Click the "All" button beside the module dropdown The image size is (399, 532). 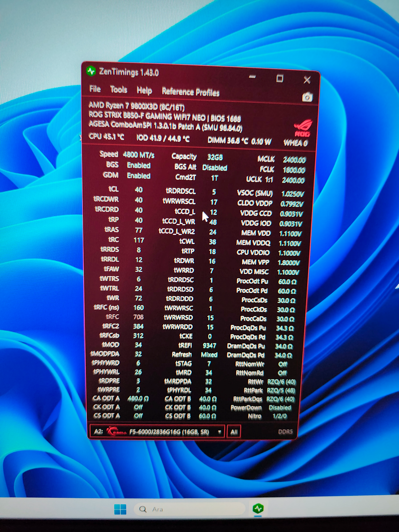[x=234, y=432]
